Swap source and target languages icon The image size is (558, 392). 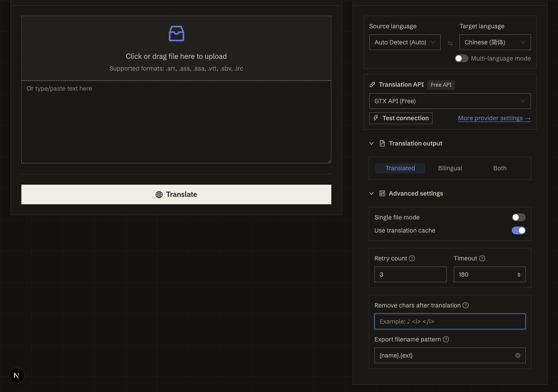pyautogui.click(x=450, y=43)
